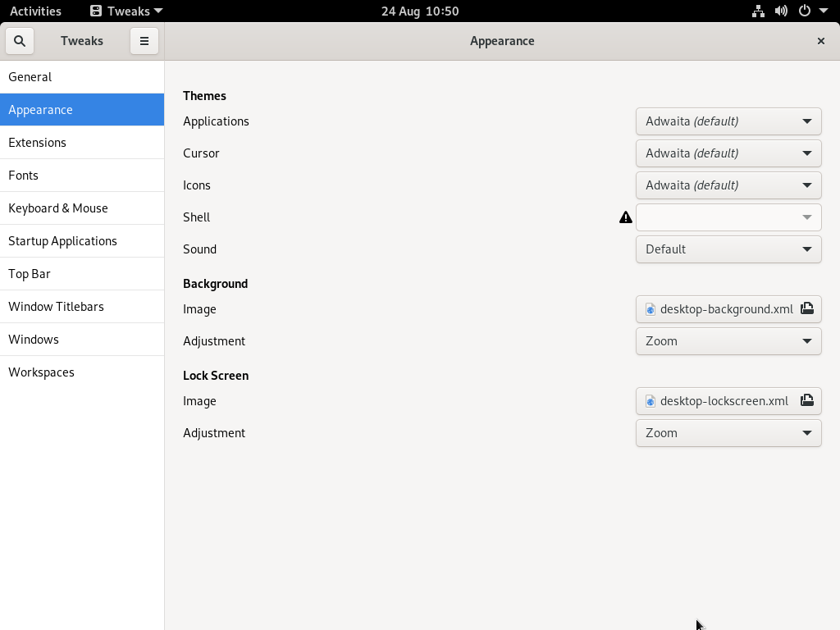Open Top Bar settings
840x630 pixels.
point(82,274)
